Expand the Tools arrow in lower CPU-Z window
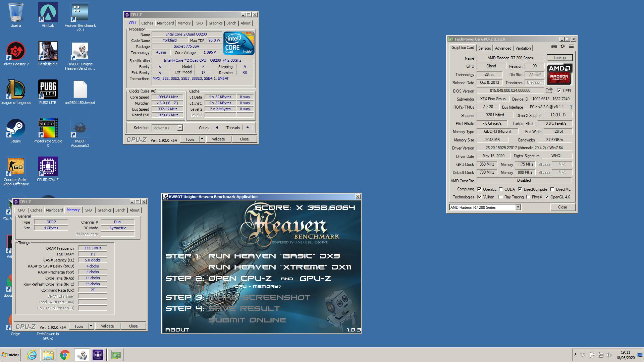644x362 pixels. [x=91, y=326]
